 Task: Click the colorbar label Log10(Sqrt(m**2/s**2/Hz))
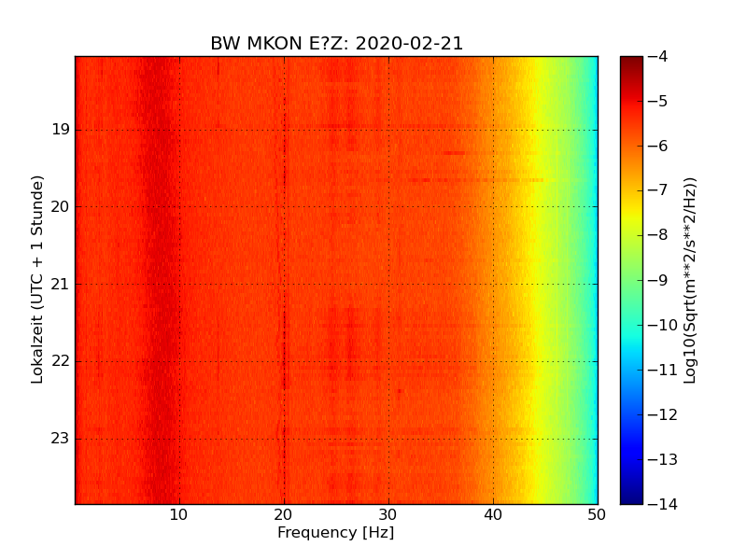690,281
